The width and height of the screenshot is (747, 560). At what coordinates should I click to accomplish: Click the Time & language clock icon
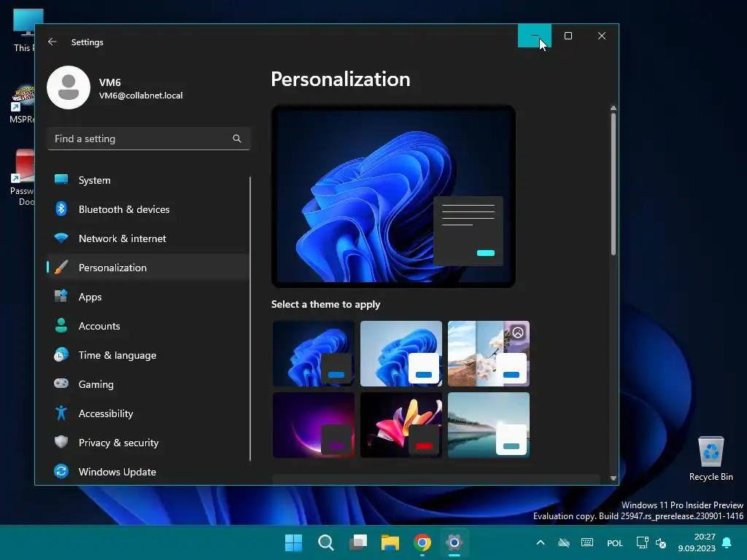coord(61,355)
